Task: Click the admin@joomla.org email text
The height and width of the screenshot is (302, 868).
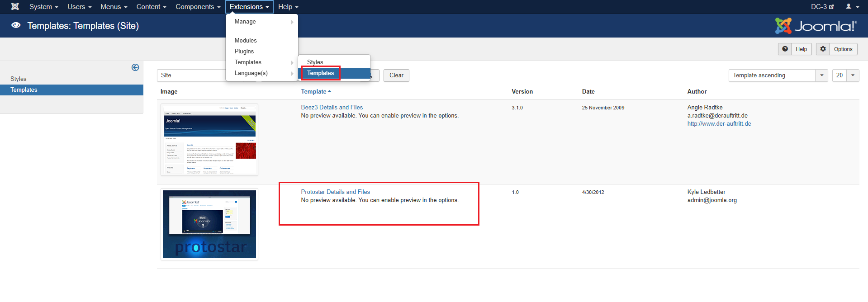Action: 712,200
